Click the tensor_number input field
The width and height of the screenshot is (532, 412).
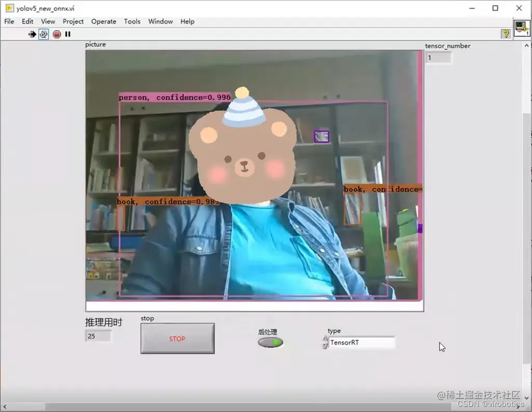point(438,57)
